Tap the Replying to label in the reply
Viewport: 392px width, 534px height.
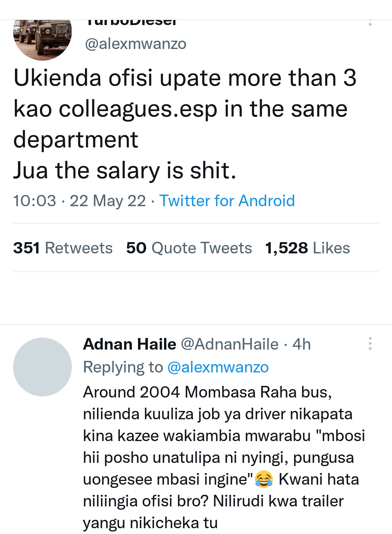click(123, 367)
